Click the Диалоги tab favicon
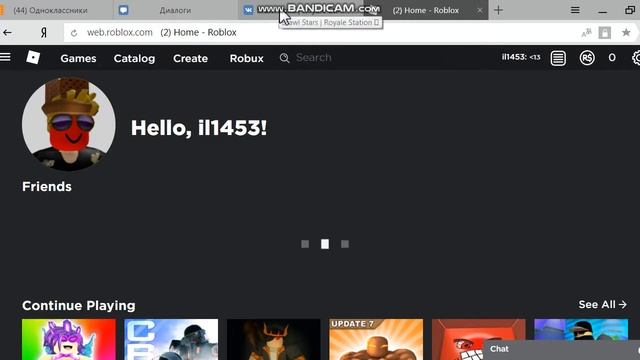640x360 pixels. tap(123, 10)
